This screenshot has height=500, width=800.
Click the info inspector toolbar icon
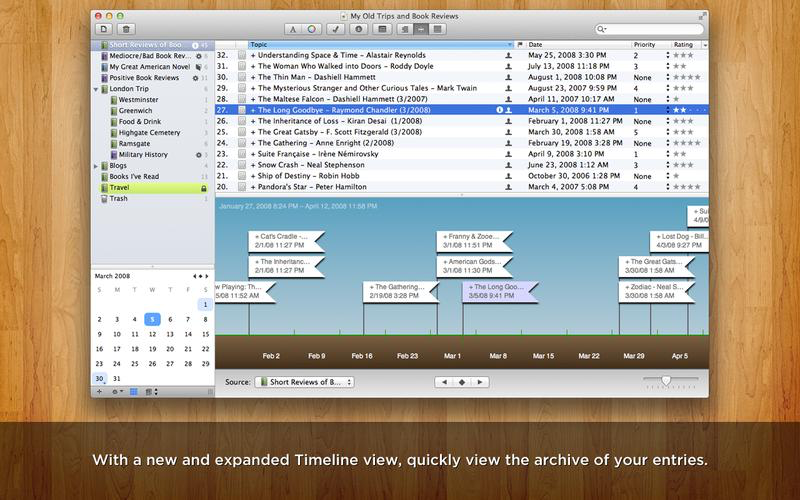click(359, 30)
